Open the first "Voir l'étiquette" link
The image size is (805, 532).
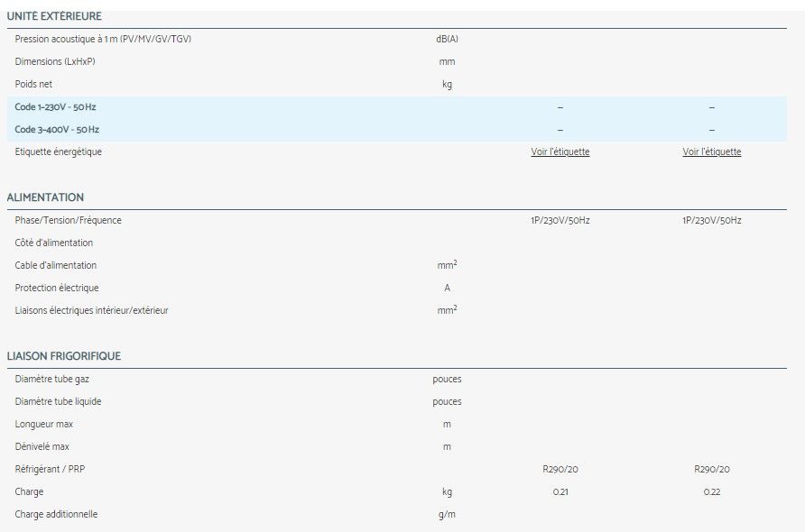tap(560, 152)
